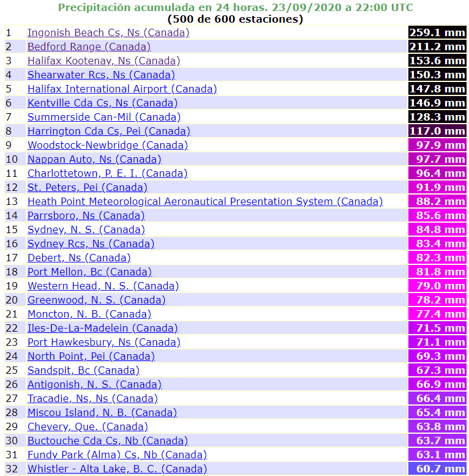The image size is (469, 476).
Task: Open Sydney Rcs, Ns (Canada) link
Action: [x=91, y=244]
